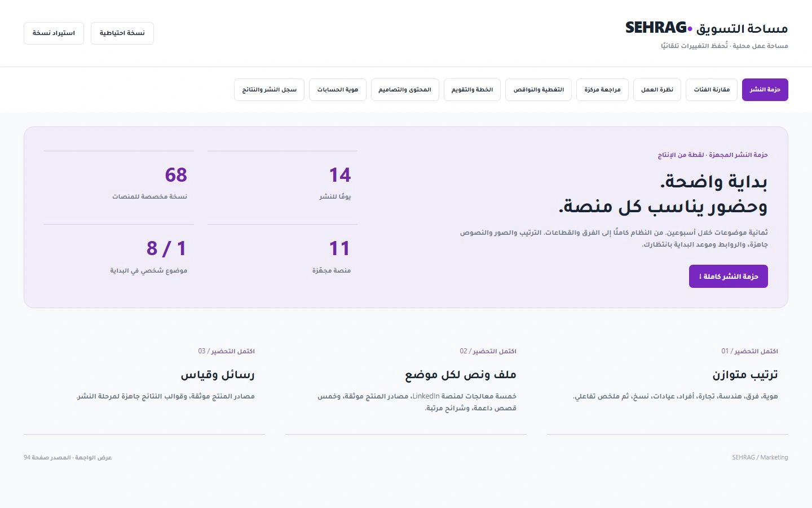Click the label 'حزمة النشر المجهزة · لقطة من الإنتاج'
This screenshot has height=508, width=812.
713,155
